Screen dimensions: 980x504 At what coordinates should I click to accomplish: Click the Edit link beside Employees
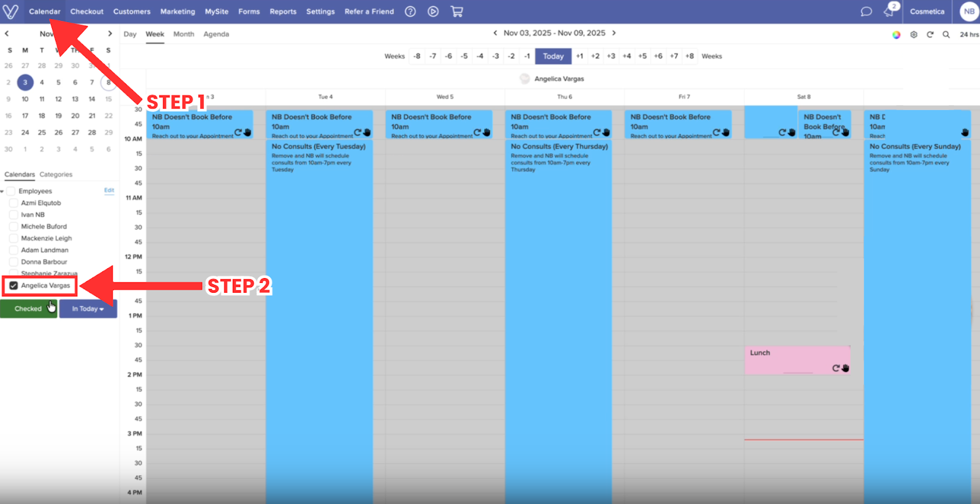[109, 190]
